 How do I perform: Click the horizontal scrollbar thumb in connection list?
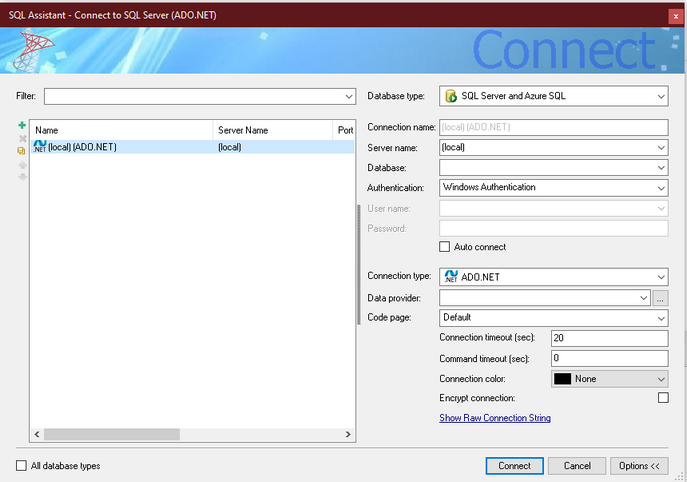(112, 434)
